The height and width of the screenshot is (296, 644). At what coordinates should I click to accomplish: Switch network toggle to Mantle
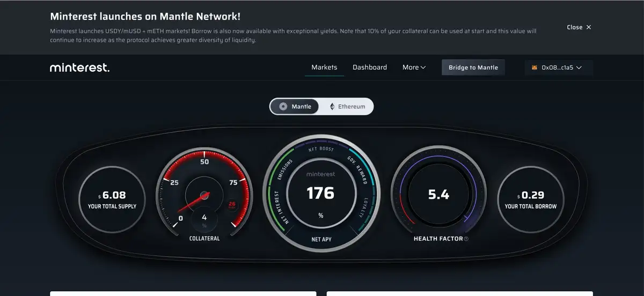click(x=295, y=106)
